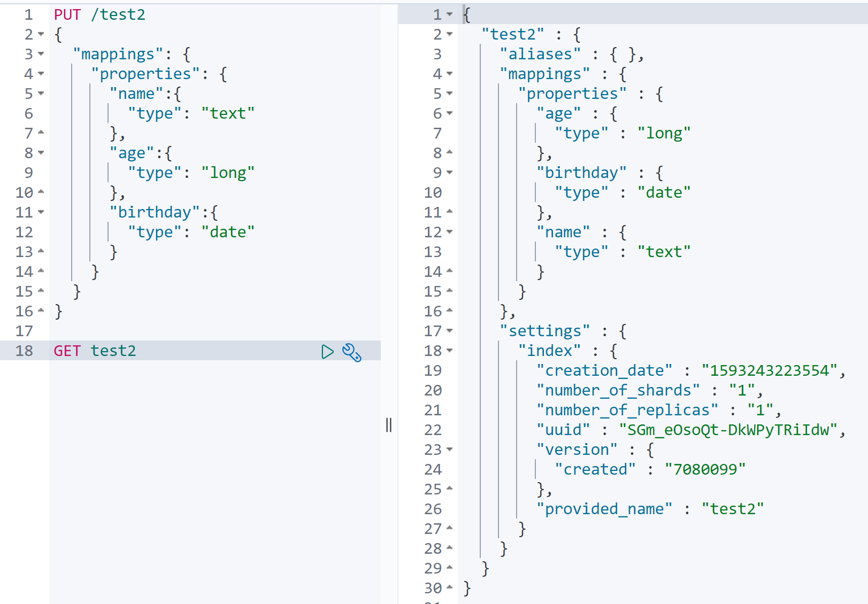Collapse "mappings" in response line 4
The height and width of the screenshot is (604, 868).
[450, 74]
